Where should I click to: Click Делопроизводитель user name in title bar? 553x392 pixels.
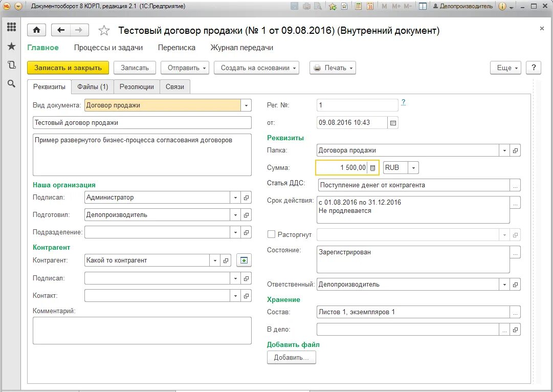[x=463, y=6]
